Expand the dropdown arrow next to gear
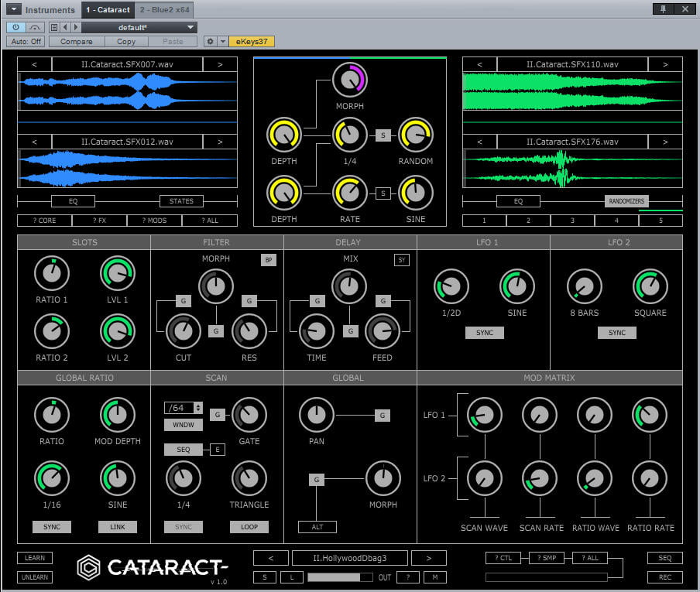 [222, 41]
